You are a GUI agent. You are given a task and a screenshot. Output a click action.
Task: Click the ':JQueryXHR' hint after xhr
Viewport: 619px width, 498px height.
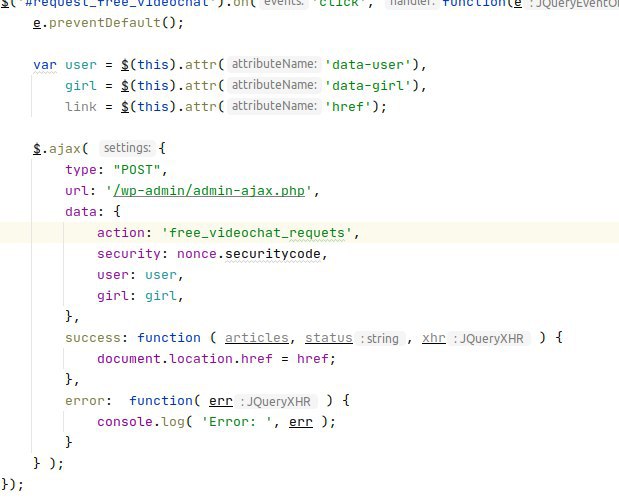click(x=489, y=338)
